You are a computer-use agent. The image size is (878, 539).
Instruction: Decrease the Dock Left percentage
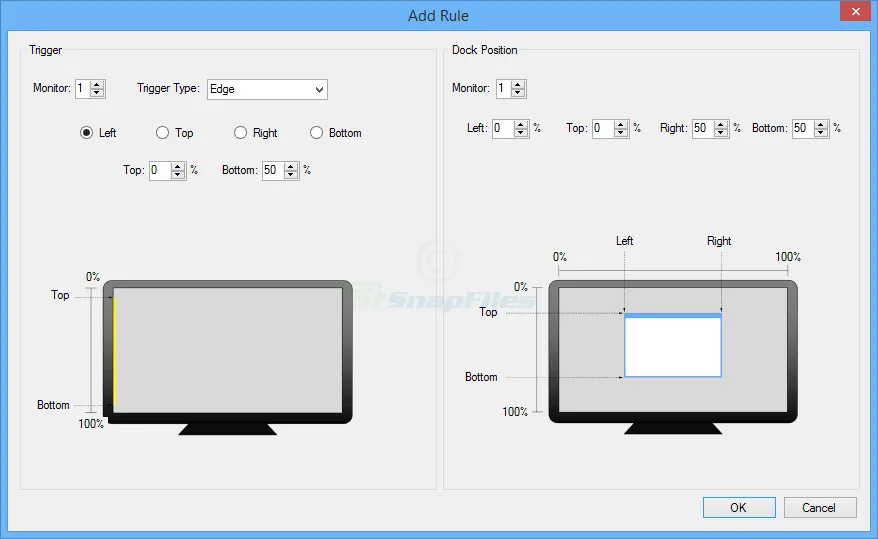[x=521, y=132]
